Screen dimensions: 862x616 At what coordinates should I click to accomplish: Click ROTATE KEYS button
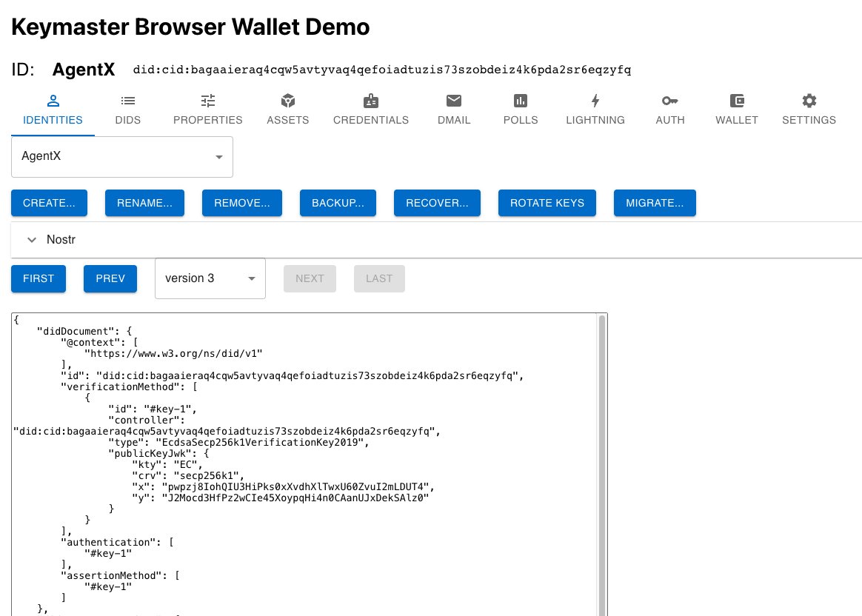pos(547,203)
